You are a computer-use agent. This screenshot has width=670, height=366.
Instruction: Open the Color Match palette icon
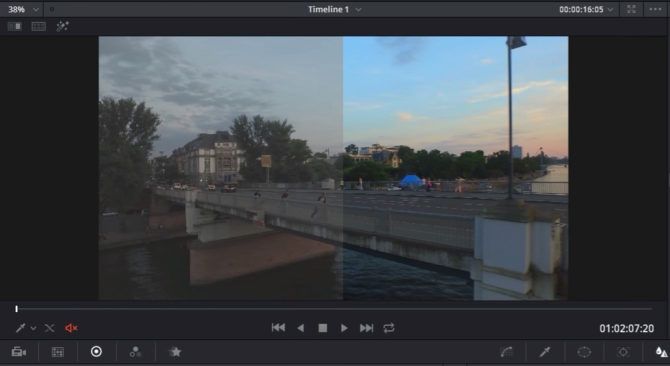pyautogui.click(x=58, y=352)
